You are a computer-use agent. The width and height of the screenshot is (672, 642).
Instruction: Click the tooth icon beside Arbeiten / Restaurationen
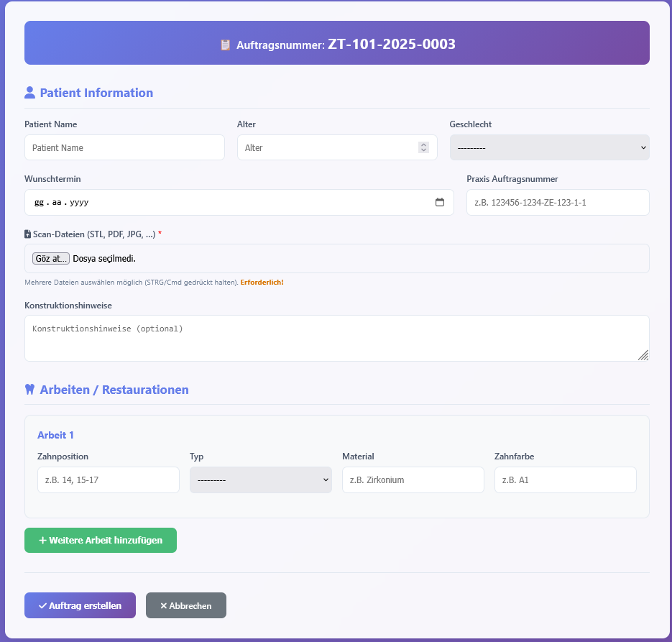(x=29, y=390)
